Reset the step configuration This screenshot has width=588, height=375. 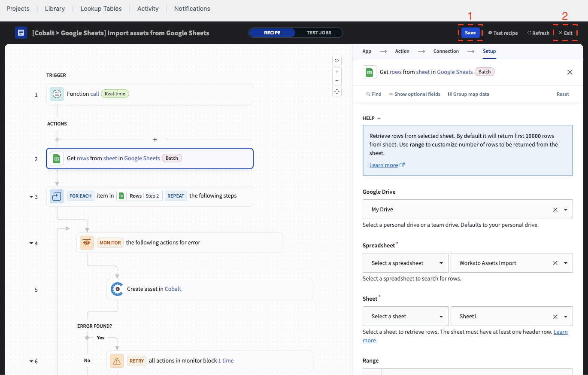click(563, 94)
